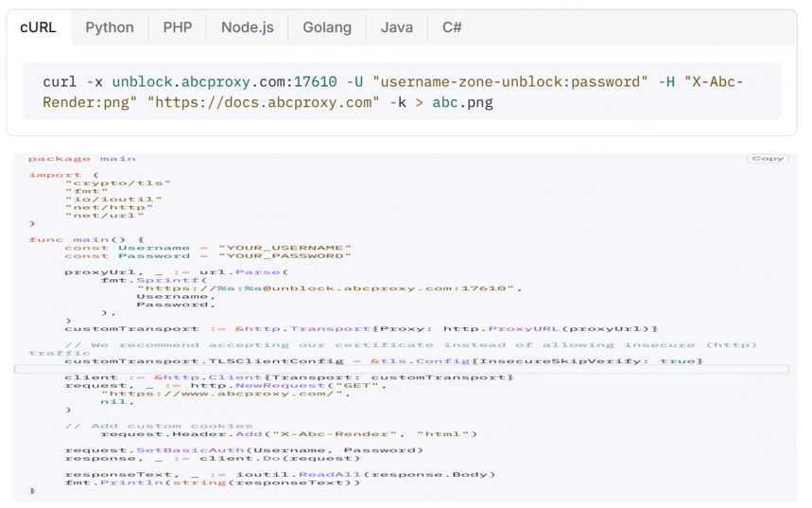The height and width of the screenshot is (508, 812).
Task: Click the 'request.SetBasicAuth(Username, Password)' line
Action: pos(244,450)
